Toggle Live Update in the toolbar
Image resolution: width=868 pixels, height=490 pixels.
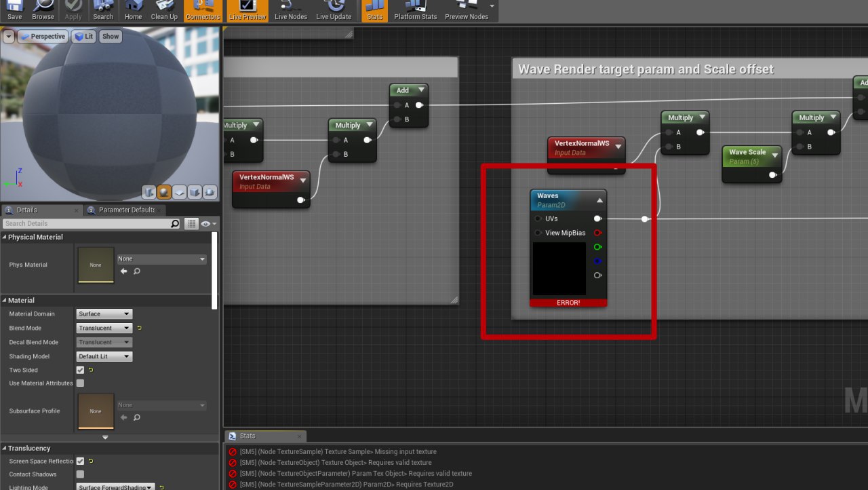[x=334, y=11]
